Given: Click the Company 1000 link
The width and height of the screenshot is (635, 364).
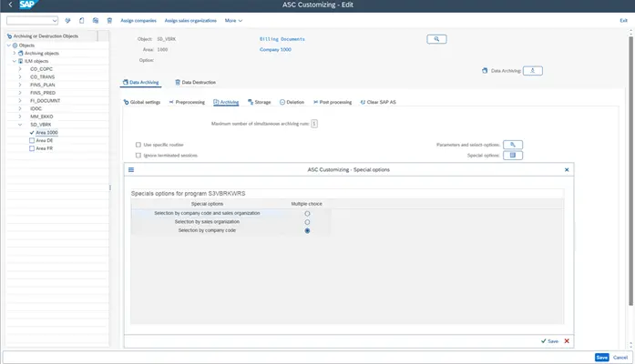Looking at the screenshot, I should pyautogui.click(x=275, y=50).
